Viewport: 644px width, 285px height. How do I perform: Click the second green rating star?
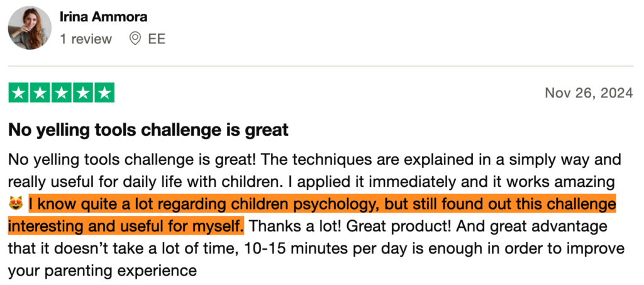tap(40, 93)
